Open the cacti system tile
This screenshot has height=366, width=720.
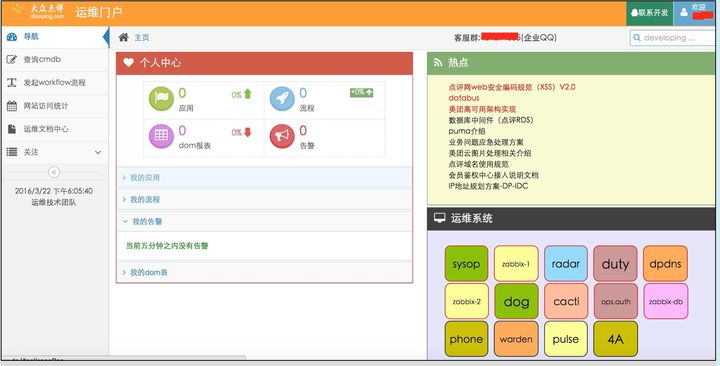pyautogui.click(x=566, y=301)
